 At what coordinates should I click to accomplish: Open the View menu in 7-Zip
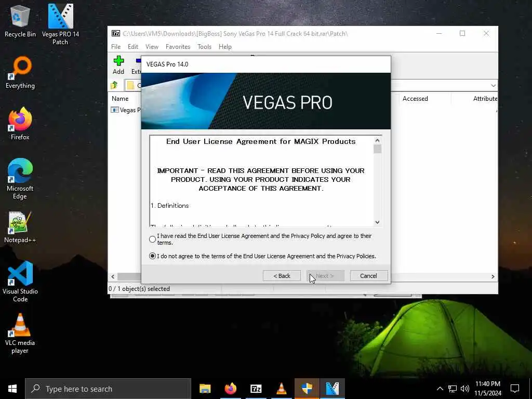click(152, 47)
